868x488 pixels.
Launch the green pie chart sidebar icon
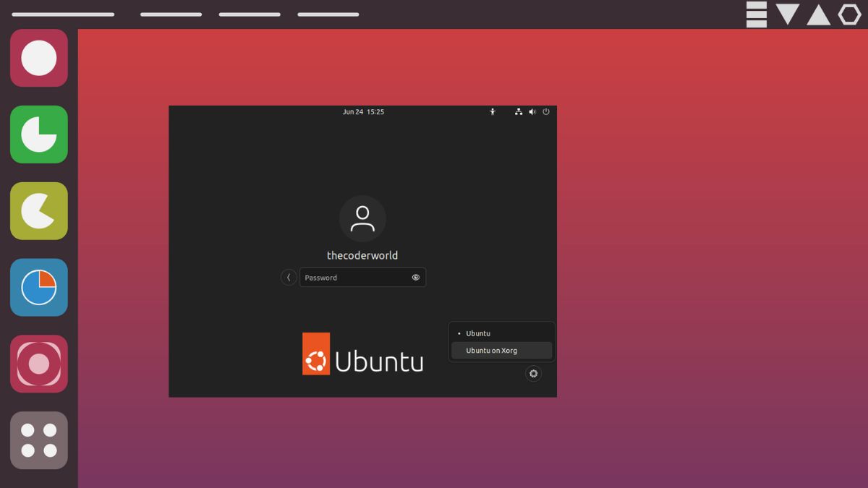pos(38,134)
